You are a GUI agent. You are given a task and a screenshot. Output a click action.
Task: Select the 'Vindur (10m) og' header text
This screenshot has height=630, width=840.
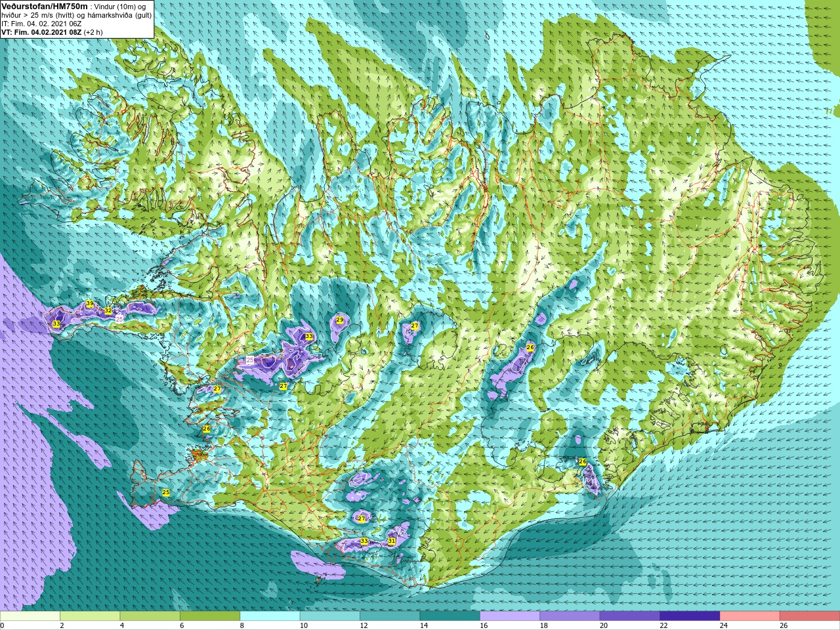[120, 7]
